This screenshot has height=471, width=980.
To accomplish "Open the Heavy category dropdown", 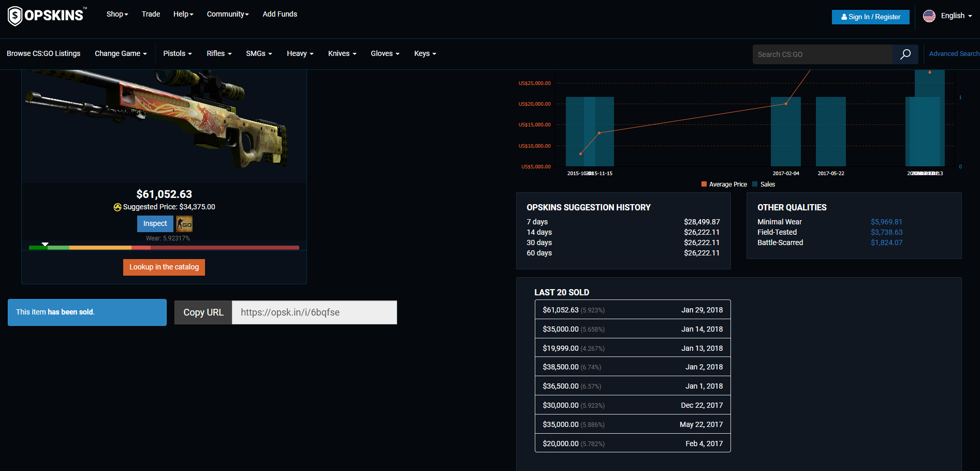I will pos(300,53).
